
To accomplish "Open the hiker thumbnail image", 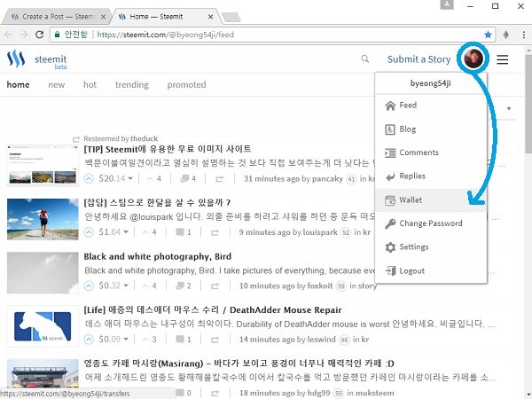I will coord(43,219).
